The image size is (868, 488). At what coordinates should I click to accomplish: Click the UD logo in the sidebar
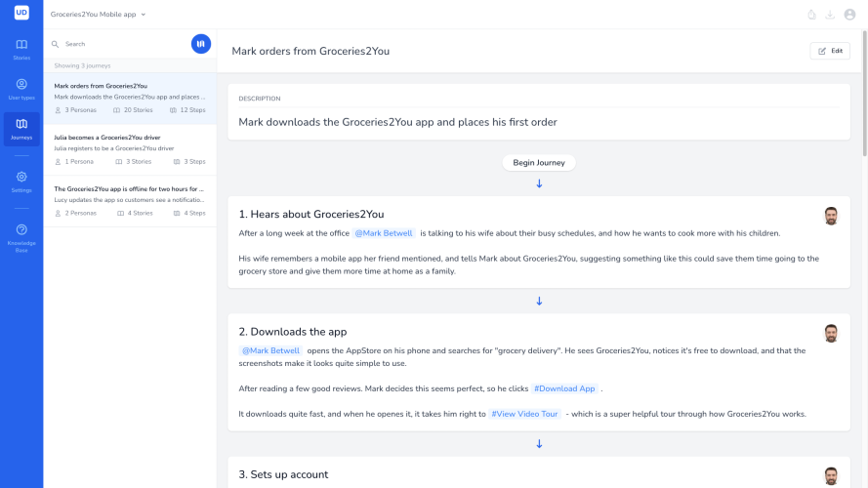click(x=21, y=12)
